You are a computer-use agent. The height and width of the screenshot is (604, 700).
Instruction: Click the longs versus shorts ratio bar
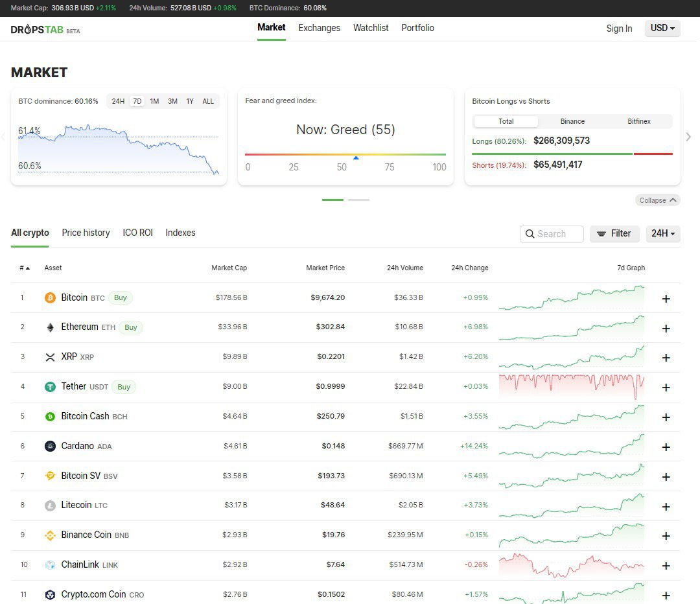coord(572,154)
